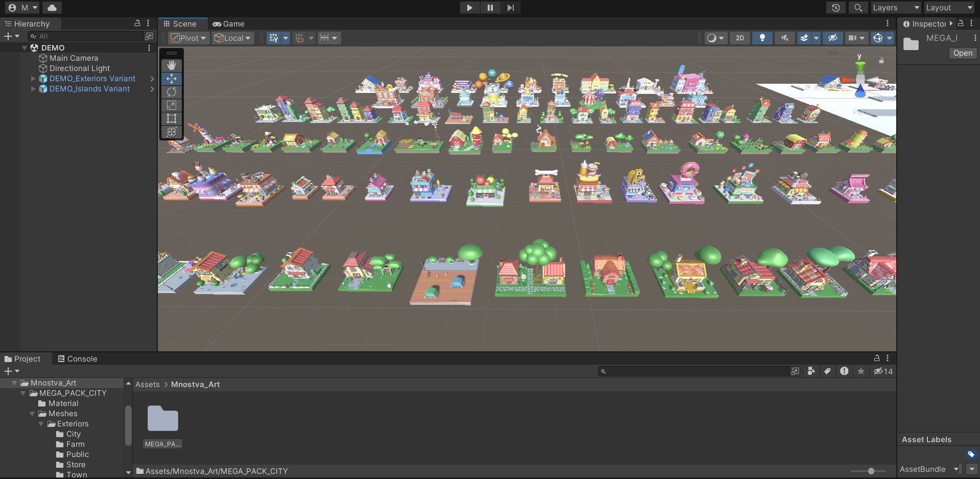Save Project search as favorite
Image resolution: width=980 pixels, height=479 pixels.
[x=861, y=371]
